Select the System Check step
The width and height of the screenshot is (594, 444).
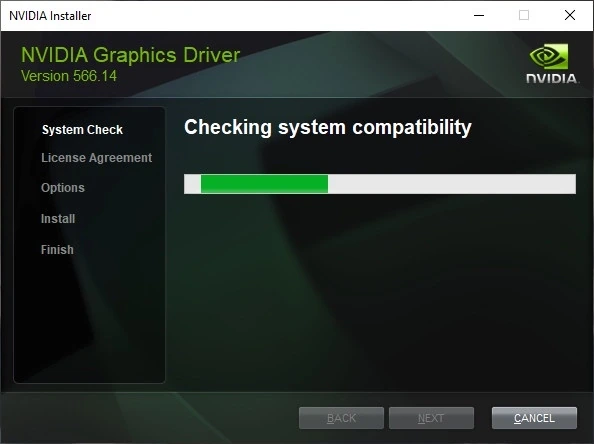click(82, 130)
